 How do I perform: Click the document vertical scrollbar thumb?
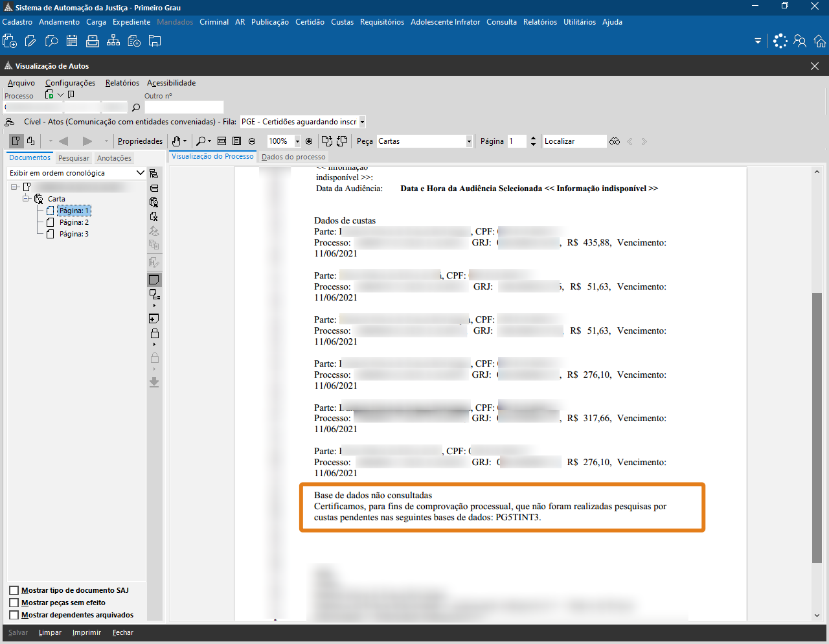tap(817, 428)
